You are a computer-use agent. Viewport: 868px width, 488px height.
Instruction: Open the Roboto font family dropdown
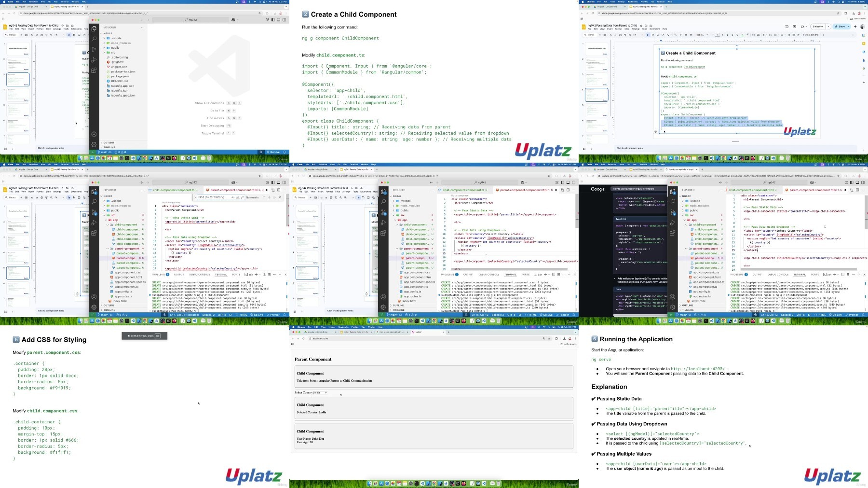click(x=702, y=35)
